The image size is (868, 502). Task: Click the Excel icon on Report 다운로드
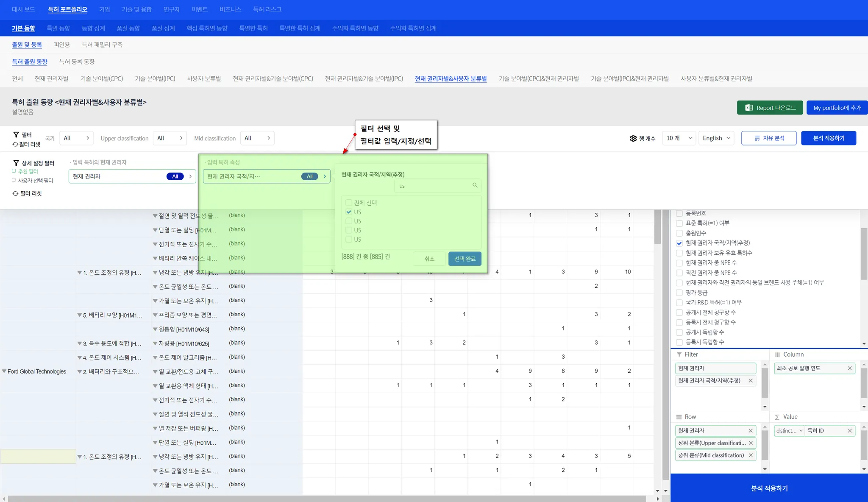pos(749,108)
